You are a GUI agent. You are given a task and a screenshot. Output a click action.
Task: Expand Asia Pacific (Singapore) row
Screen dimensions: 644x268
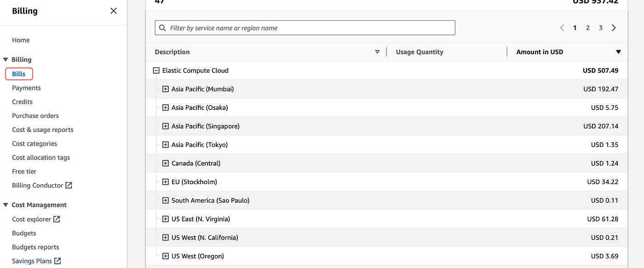[166, 126]
